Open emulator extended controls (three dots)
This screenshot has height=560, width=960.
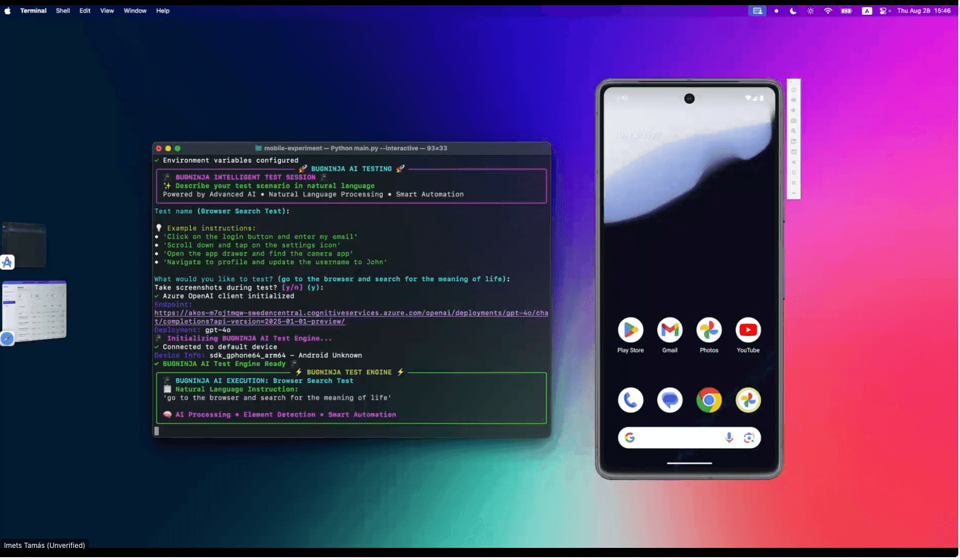pyautogui.click(x=795, y=194)
